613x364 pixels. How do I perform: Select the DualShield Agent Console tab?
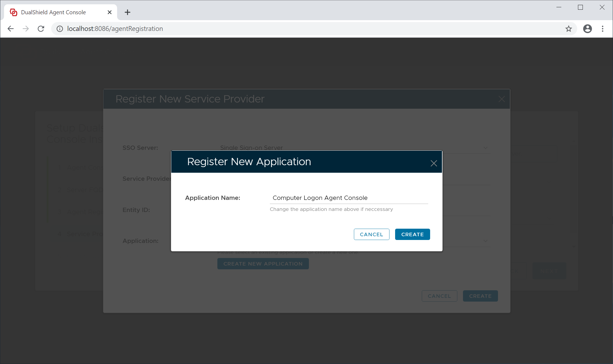tap(54, 12)
